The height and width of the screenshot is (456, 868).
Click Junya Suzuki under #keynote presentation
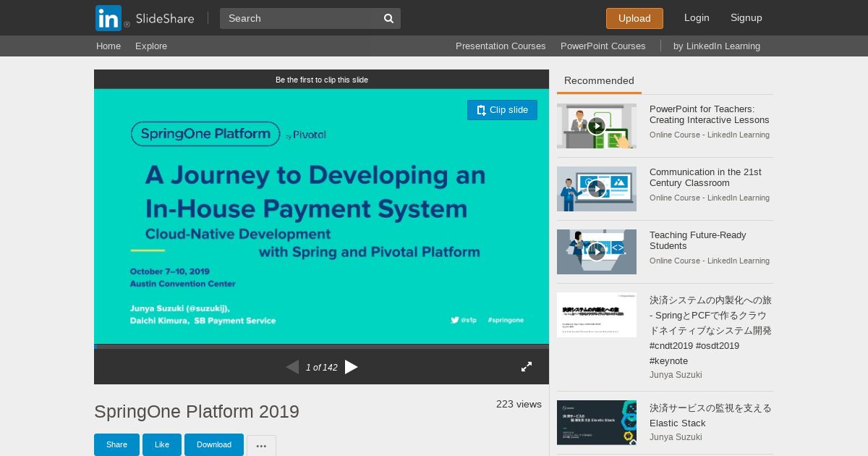click(x=676, y=375)
